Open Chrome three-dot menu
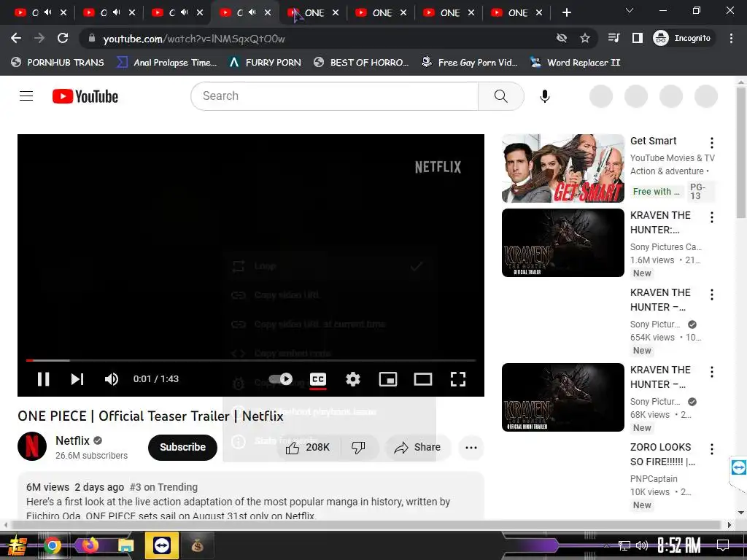This screenshot has width=747, height=560. 731,38
